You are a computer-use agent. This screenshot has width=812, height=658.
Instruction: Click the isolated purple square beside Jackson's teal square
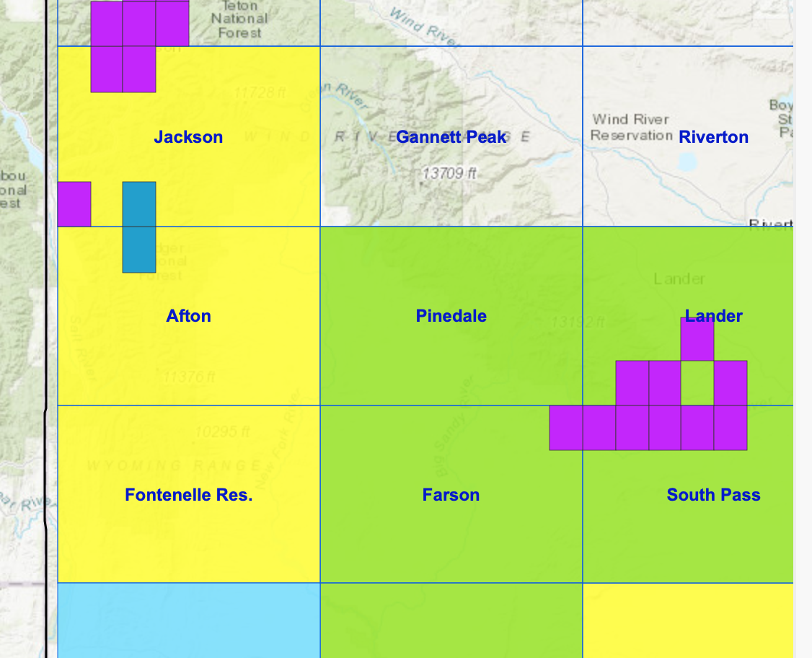click(x=74, y=204)
